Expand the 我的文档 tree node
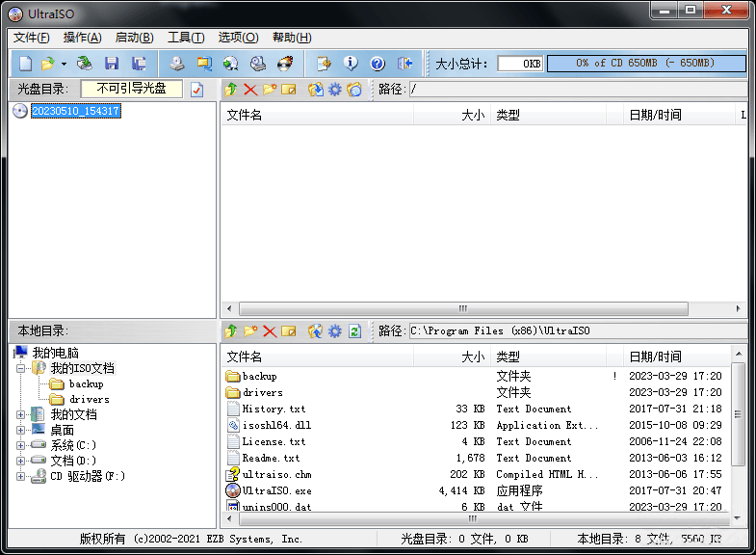The width and height of the screenshot is (756, 555). pos(20,414)
